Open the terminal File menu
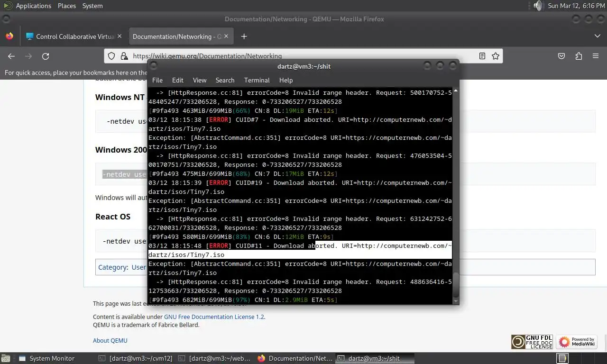The height and width of the screenshot is (364, 607). point(157,80)
